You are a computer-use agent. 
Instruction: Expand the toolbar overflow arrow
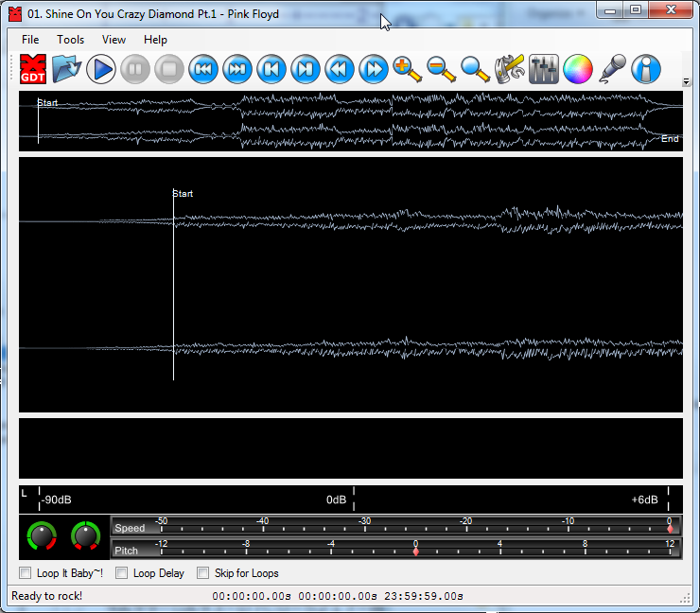pos(686,81)
